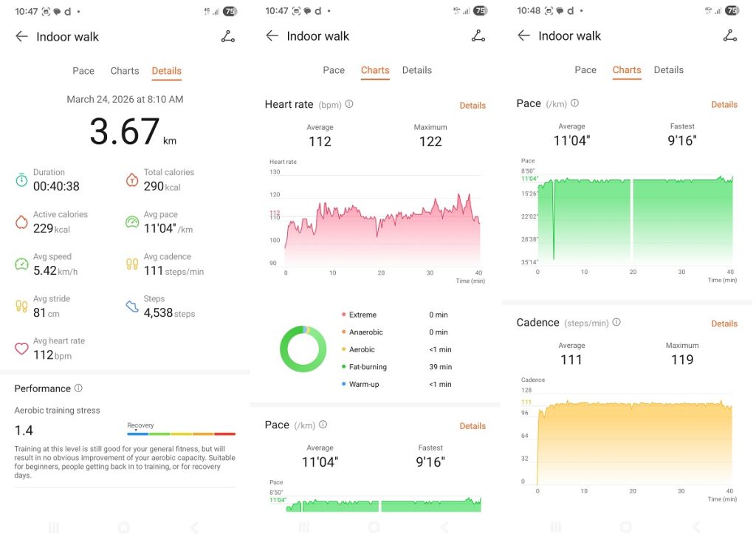Viewport: 756px width, 545px height.
Task: Tap the speedometer icon beside Avg speed
Action: click(21, 264)
